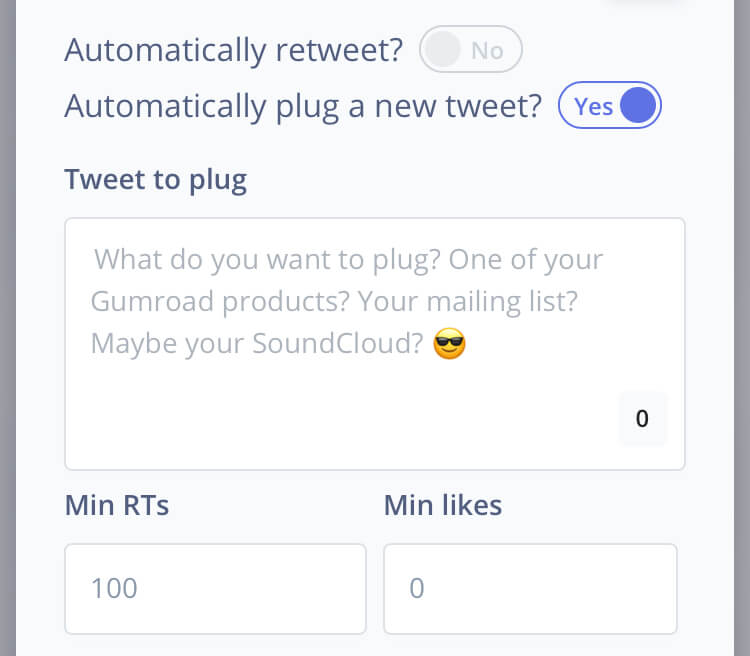750x656 pixels.
Task: Click the "No" text on the retweet switch
Action: (x=487, y=50)
